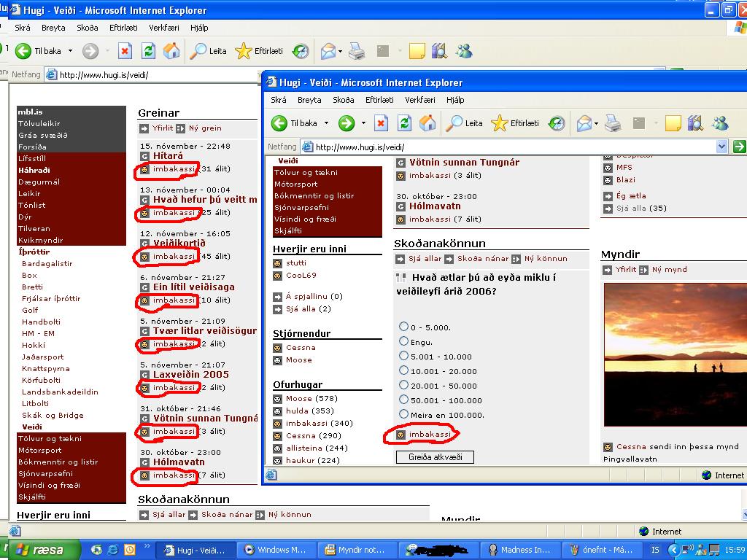Print the page from the front window
Viewport: 747px width, 560px height.
613,123
